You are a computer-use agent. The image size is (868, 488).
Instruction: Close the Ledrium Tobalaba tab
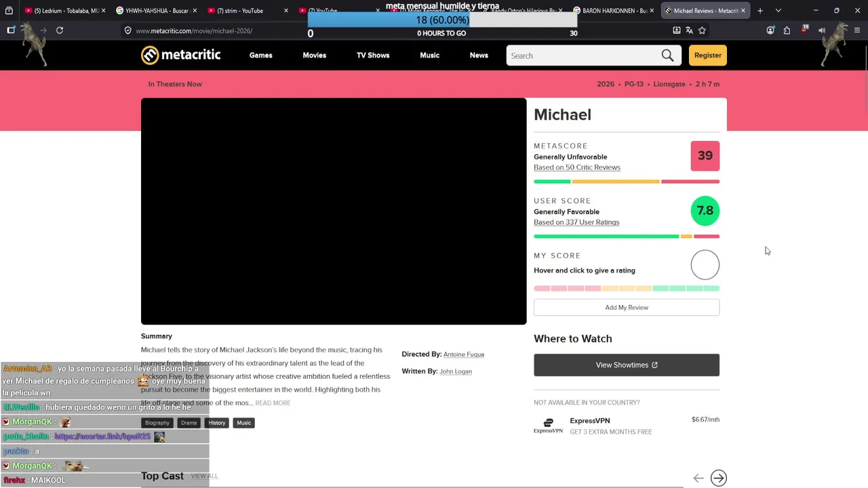click(103, 11)
